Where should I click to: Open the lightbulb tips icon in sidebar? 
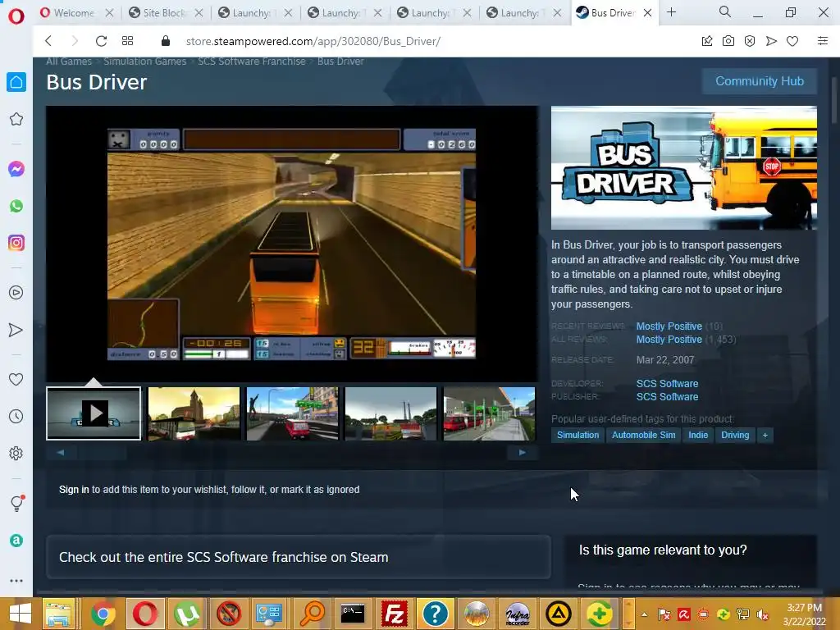point(16,503)
